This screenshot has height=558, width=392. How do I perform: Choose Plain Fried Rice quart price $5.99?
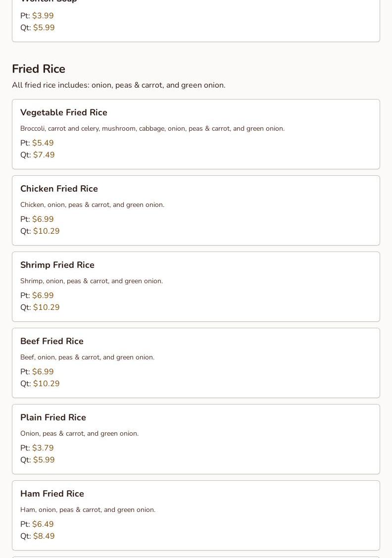(44, 460)
